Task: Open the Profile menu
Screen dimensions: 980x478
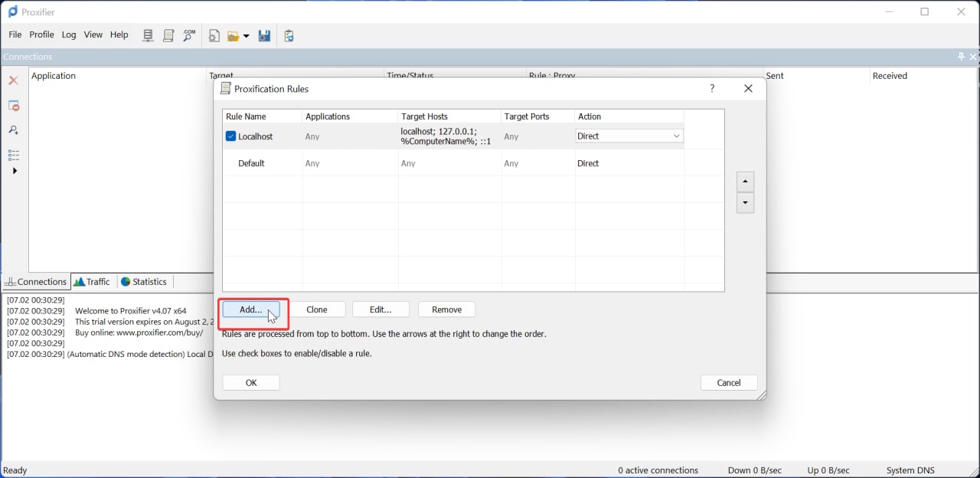Action: click(x=41, y=34)
